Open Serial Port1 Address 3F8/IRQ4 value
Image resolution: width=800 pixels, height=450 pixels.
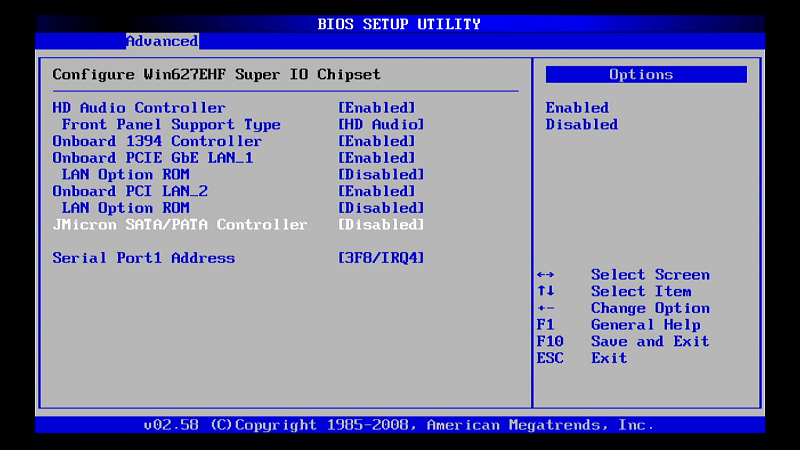click(381, 258)
